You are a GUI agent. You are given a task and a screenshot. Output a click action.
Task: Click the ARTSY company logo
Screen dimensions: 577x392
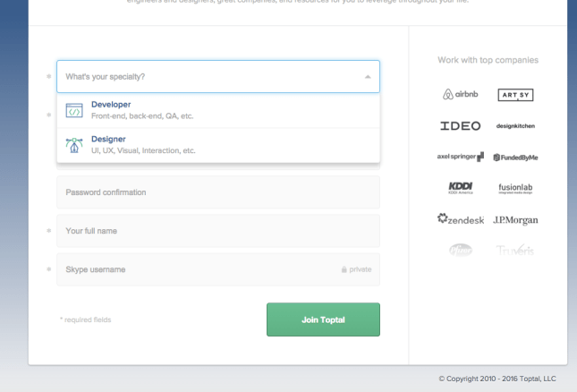[x=515, y=95]
